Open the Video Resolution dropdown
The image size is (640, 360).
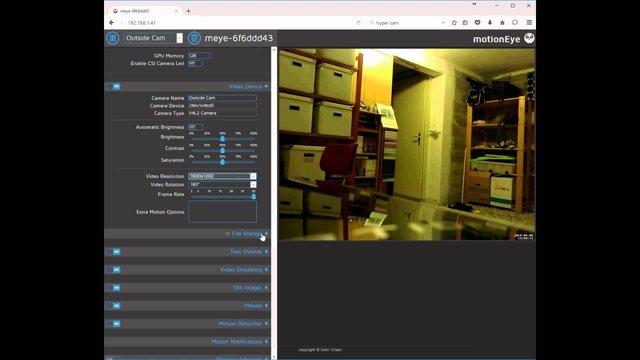coord(222,176)
